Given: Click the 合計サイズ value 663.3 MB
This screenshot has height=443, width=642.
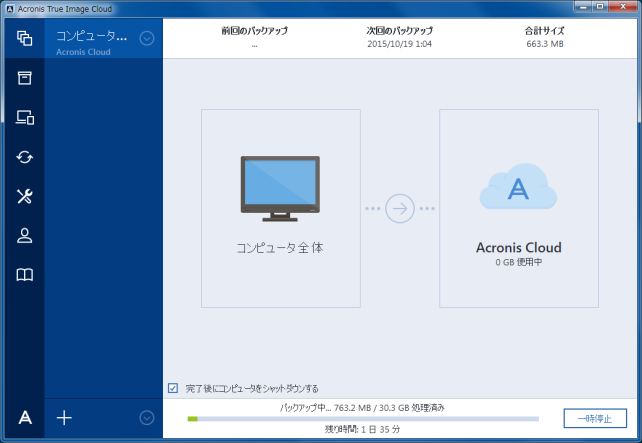Looking at the screenshot, I should point(545,44).
